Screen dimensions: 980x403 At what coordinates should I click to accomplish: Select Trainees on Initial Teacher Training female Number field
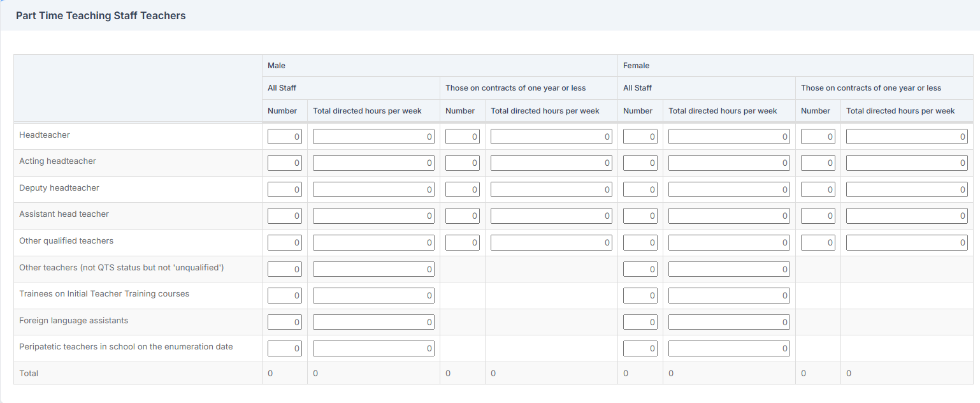tap(640, 295)
